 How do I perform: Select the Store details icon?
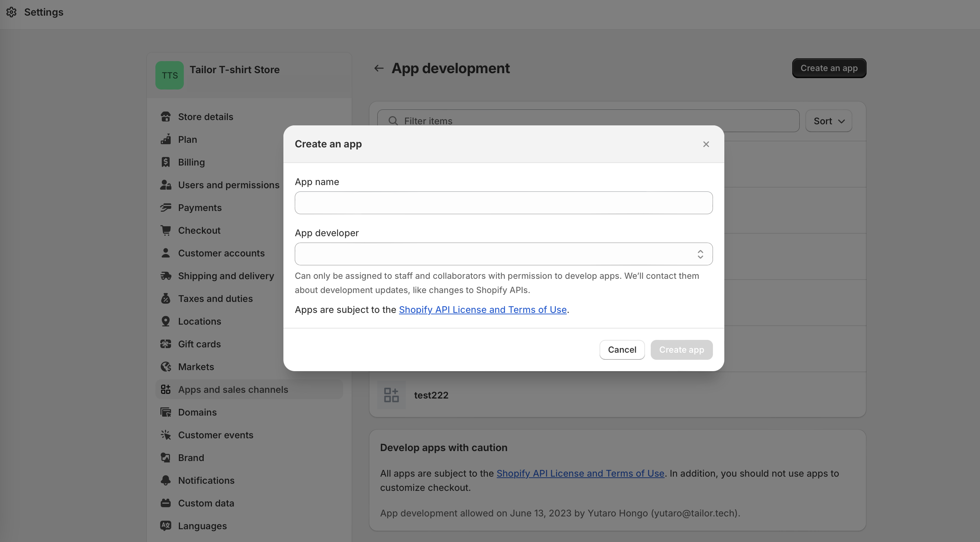coord(166,117)
